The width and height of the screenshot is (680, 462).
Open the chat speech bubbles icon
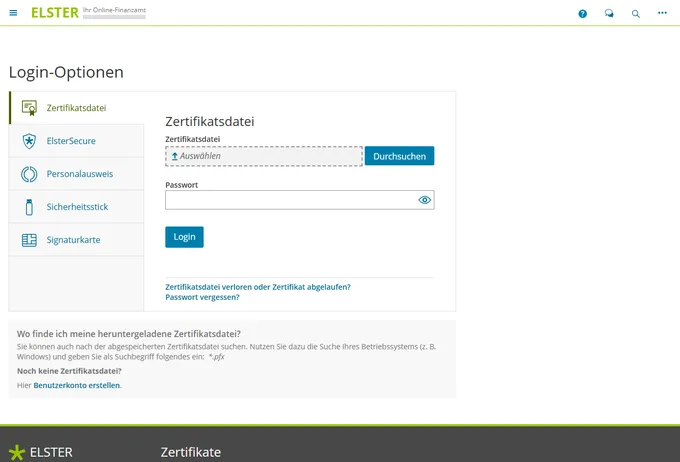(x=609, y=13)
